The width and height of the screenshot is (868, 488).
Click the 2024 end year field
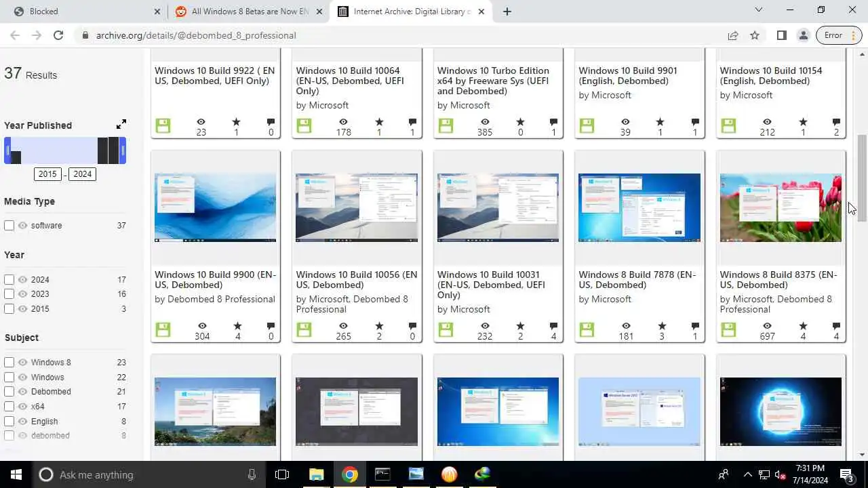click(x=82, y=174)
